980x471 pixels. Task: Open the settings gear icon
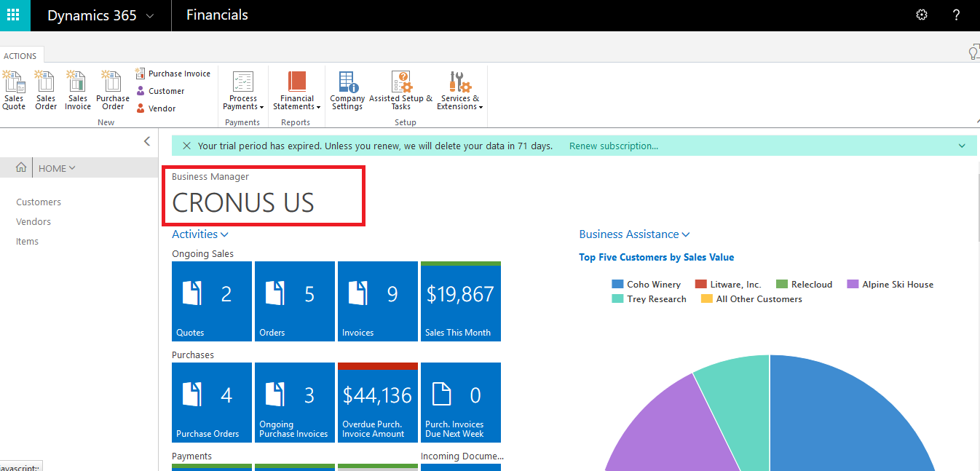pos(922,15)
